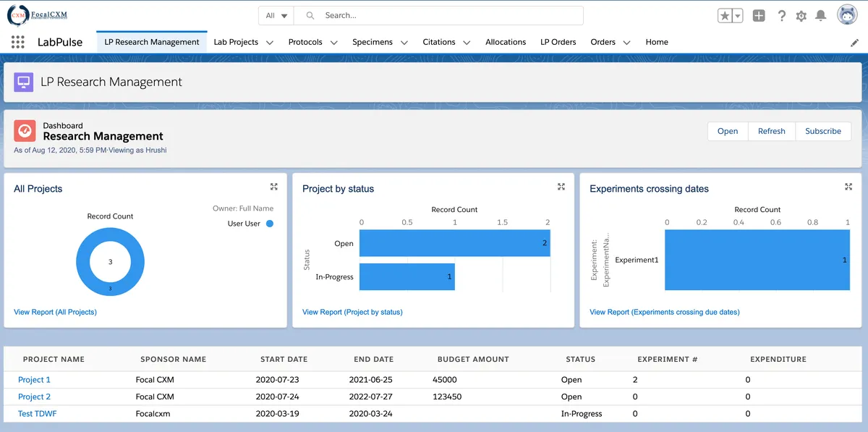Open the Orders tab dropdown chevron
Viewport: 868px width, 432px height.
(627, 43)
